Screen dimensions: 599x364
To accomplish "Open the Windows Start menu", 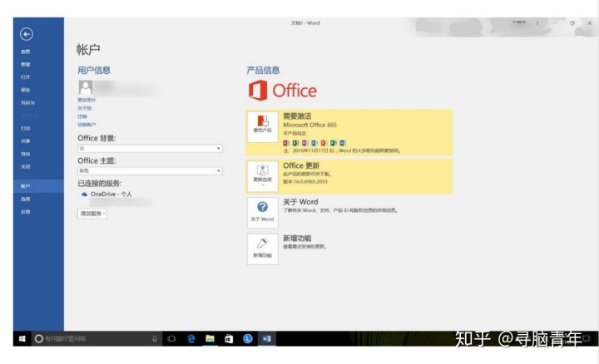I will point(22,339).
